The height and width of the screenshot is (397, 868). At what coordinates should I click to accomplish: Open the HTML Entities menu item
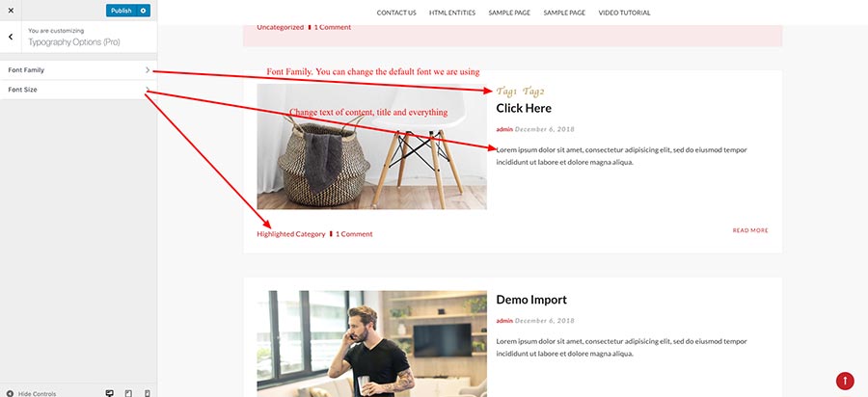click(452, 13)
